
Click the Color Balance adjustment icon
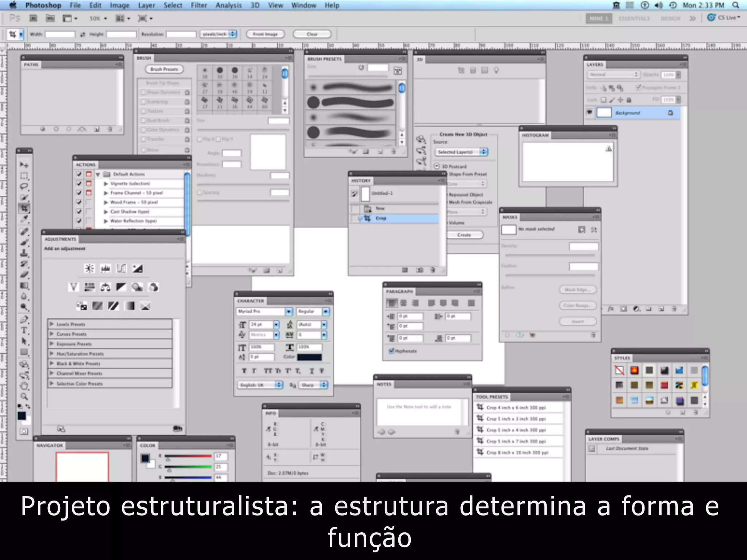(x=105, y=287)
